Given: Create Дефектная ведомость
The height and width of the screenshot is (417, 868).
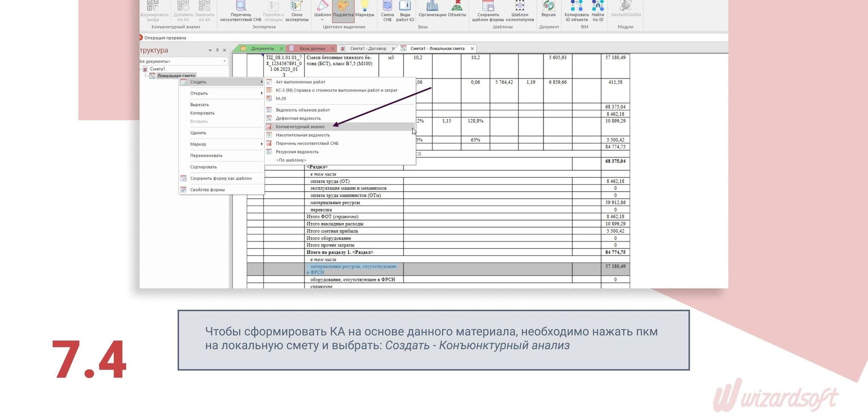Looking at the screenshot, I should [x=298, y=118].
